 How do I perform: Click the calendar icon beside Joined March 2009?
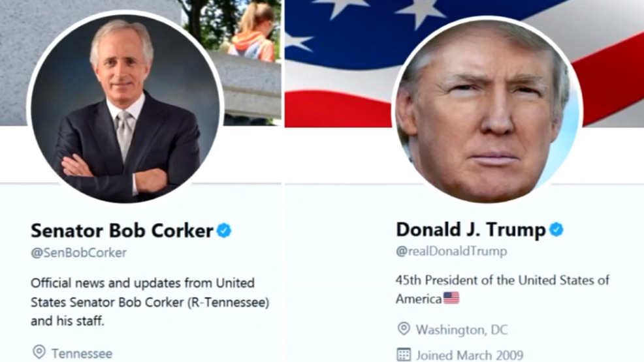click(x=404, y=355)
